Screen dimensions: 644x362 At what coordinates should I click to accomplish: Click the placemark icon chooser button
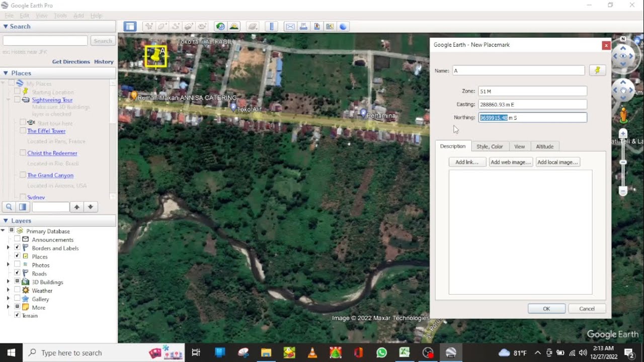(x=597, y=71)
